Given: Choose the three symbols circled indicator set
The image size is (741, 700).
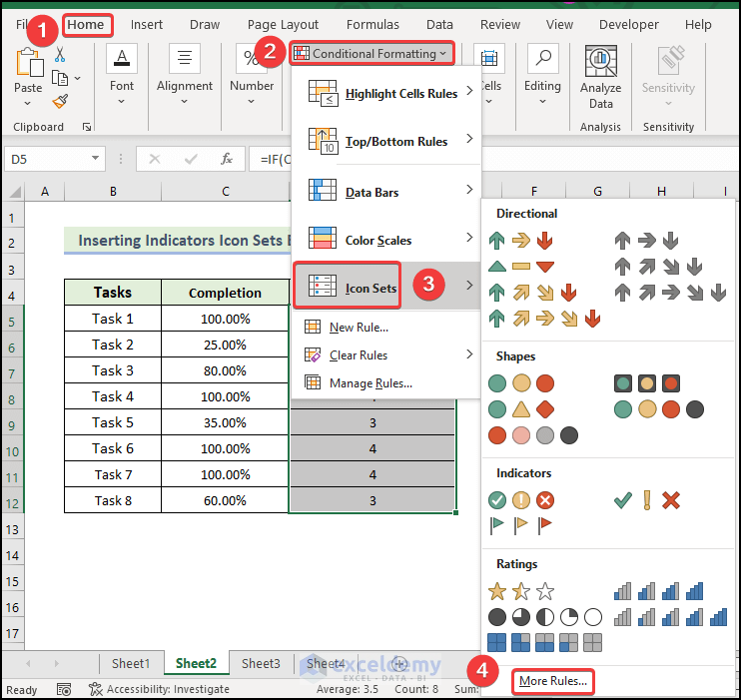Looking at the screenshot, I should coord(519,500).
